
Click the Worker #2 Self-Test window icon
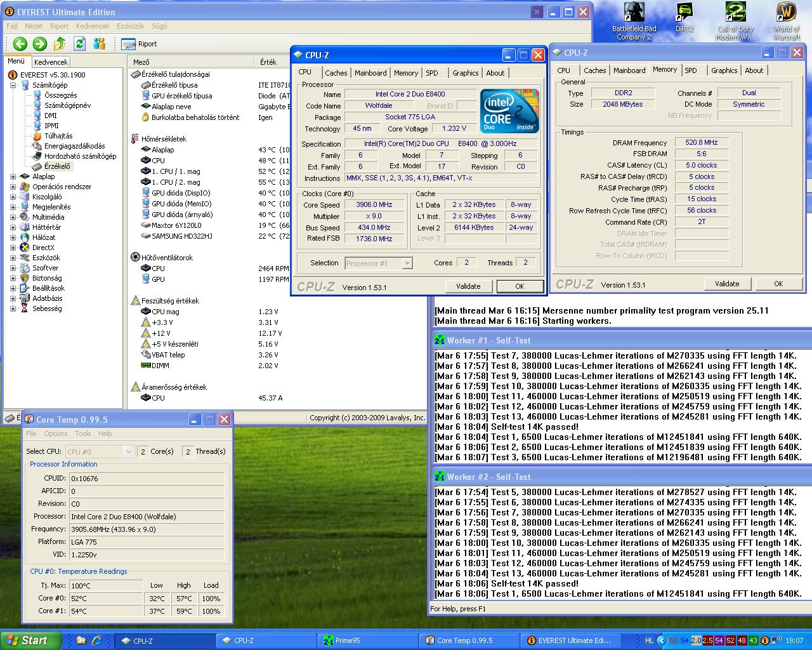(439, 477)
